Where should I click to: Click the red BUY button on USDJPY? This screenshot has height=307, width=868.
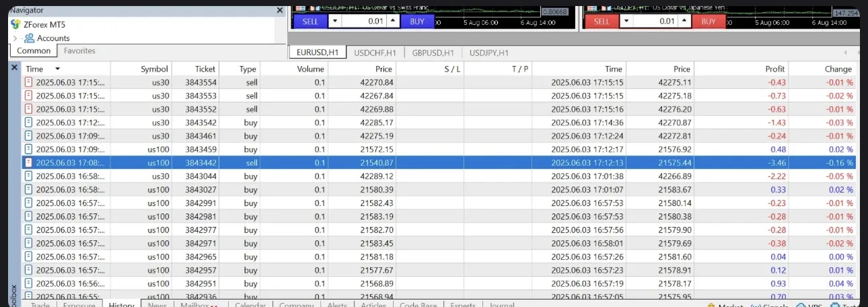[709, 21]
